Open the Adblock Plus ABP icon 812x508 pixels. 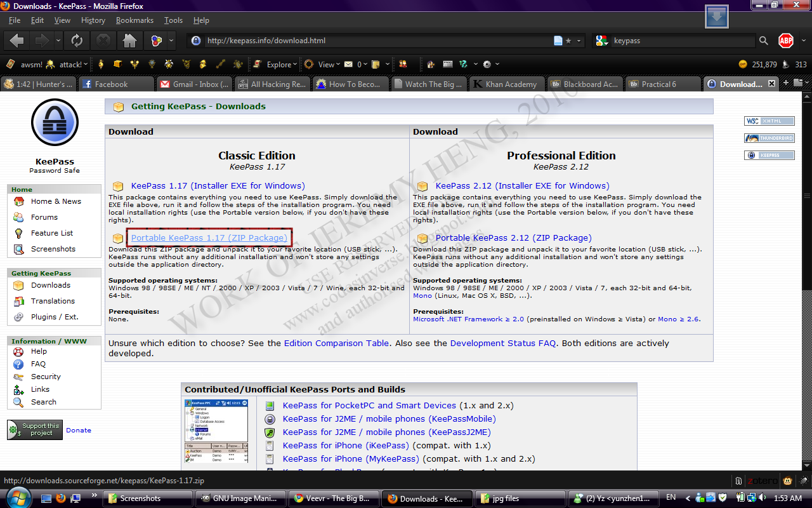pos(786,41)
